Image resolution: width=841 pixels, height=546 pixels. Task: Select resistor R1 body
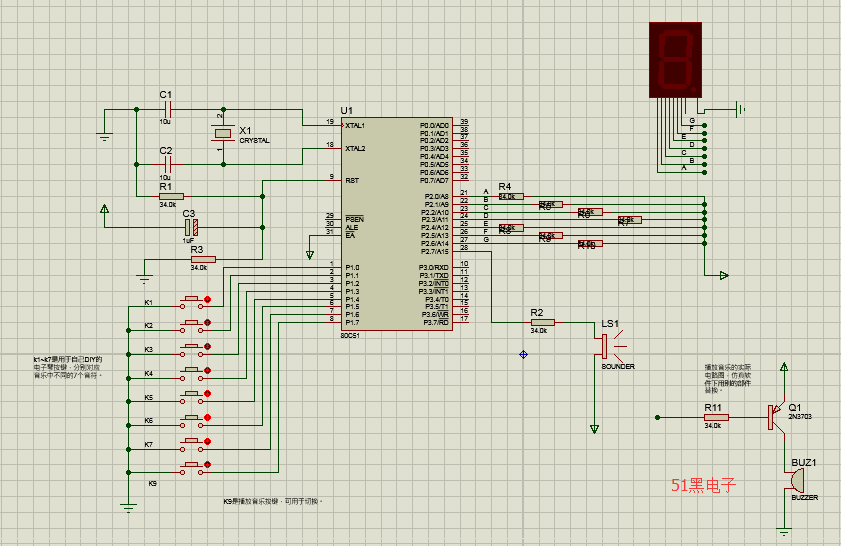pos(171,196)
